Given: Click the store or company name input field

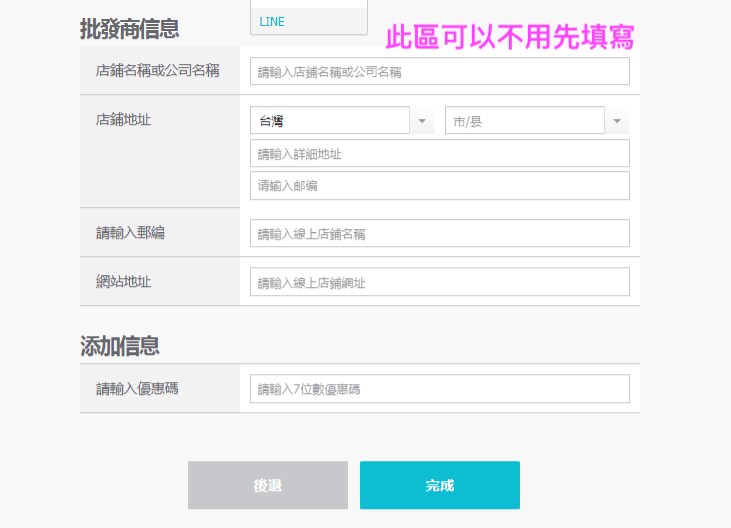Looking at the screenshot, I should click(x=440, y=71).
